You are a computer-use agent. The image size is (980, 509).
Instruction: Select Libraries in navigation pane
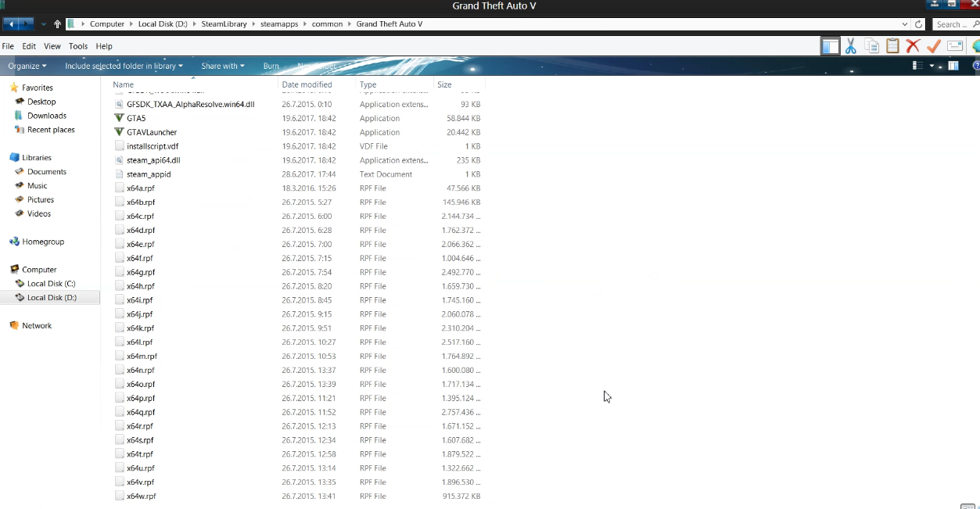(37, 157)
